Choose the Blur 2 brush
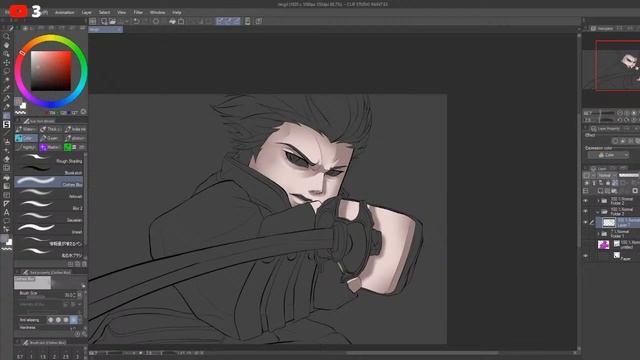Viewport: 640px width, 360px height. coord(49,205)
